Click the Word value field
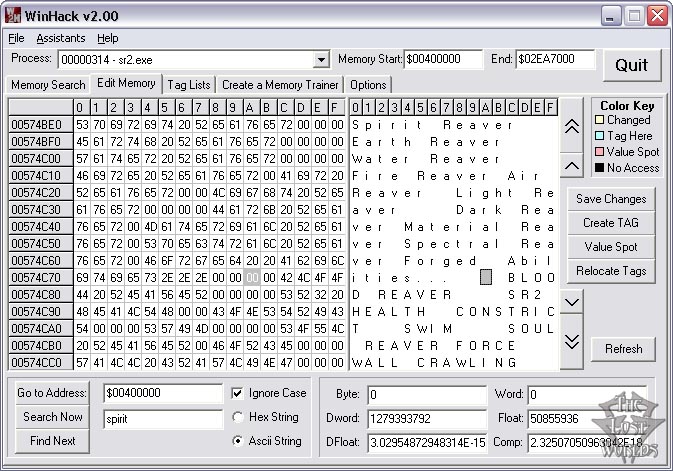The height and width of the screenshot is (471, 673). point(586,395)
